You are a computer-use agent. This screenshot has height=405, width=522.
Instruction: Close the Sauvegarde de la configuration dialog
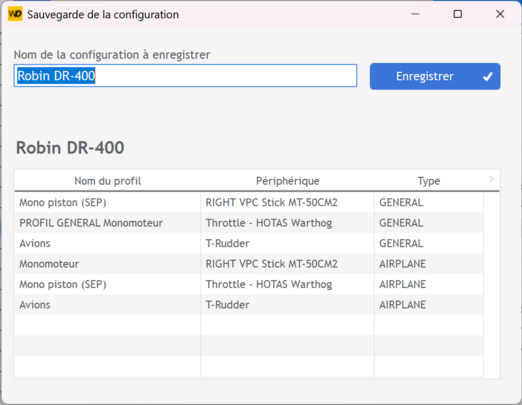[x=500, y=14]
